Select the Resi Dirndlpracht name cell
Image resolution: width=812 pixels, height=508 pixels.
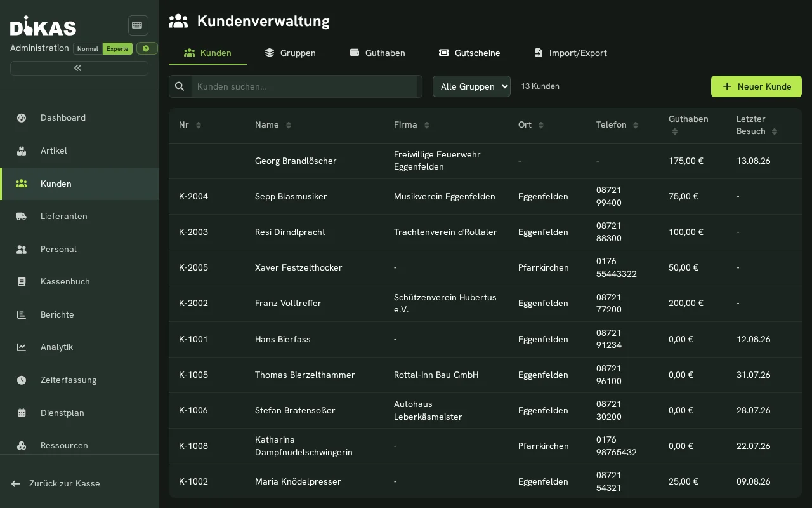pyautogui.click(x=290, y=232)
